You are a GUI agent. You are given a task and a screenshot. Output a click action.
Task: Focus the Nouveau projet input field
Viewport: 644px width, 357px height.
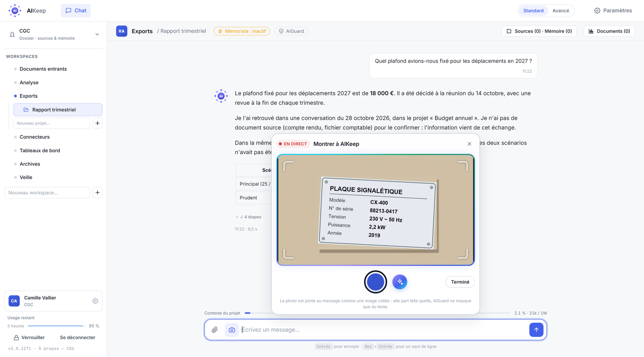(x=52, y=123)
